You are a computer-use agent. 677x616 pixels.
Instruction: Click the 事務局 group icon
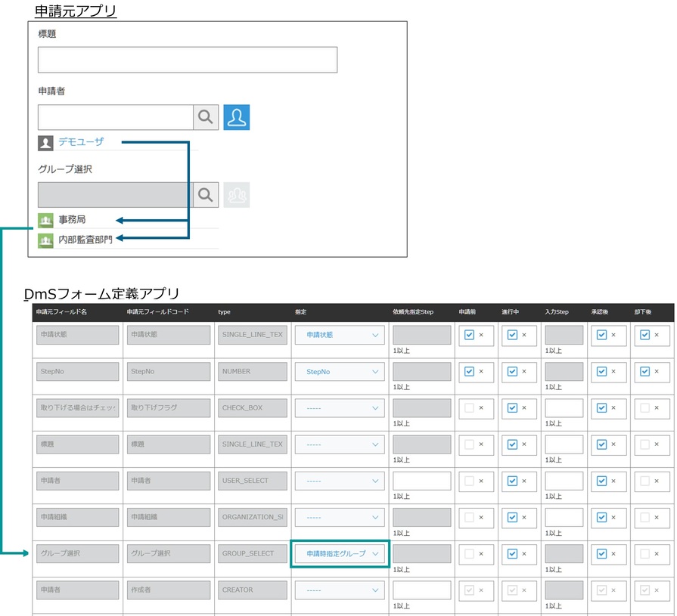(45, 220)
